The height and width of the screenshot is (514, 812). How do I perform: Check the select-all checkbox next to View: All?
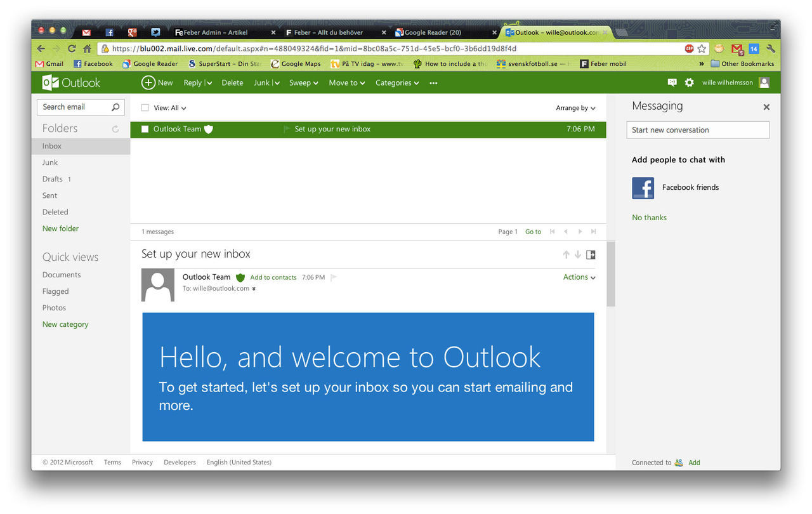point(144,108)
